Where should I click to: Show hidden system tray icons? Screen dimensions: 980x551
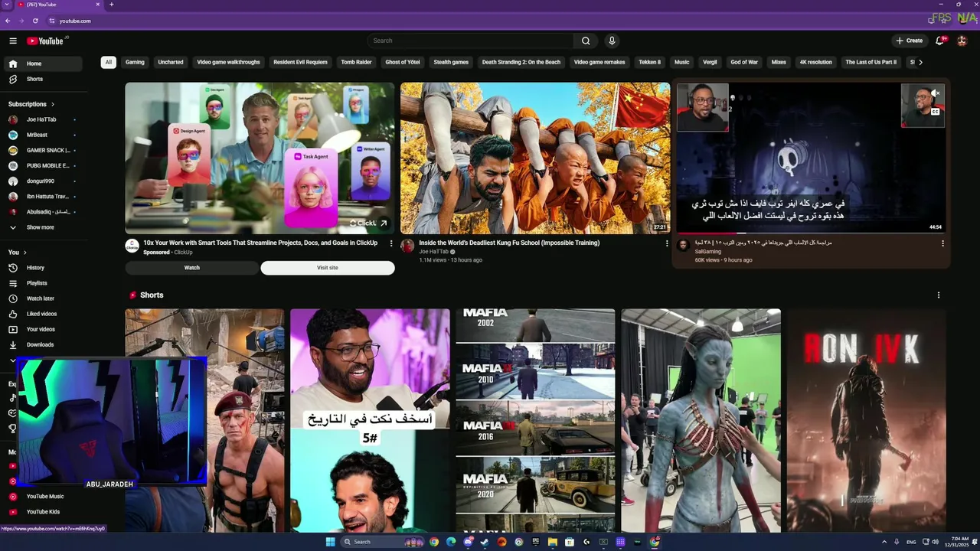coord(884,542)
